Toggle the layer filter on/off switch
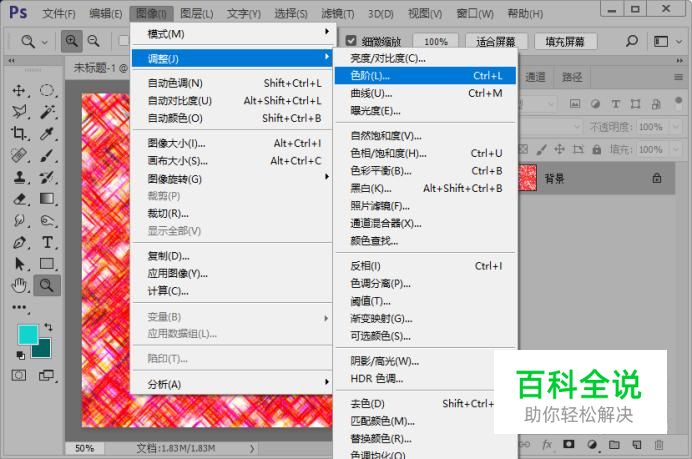 [679, 103]
